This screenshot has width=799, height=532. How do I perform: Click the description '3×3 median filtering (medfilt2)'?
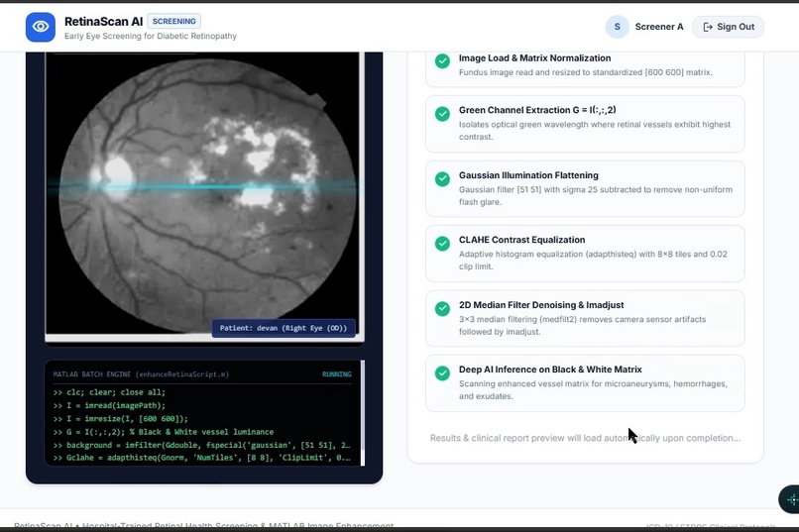583,325
